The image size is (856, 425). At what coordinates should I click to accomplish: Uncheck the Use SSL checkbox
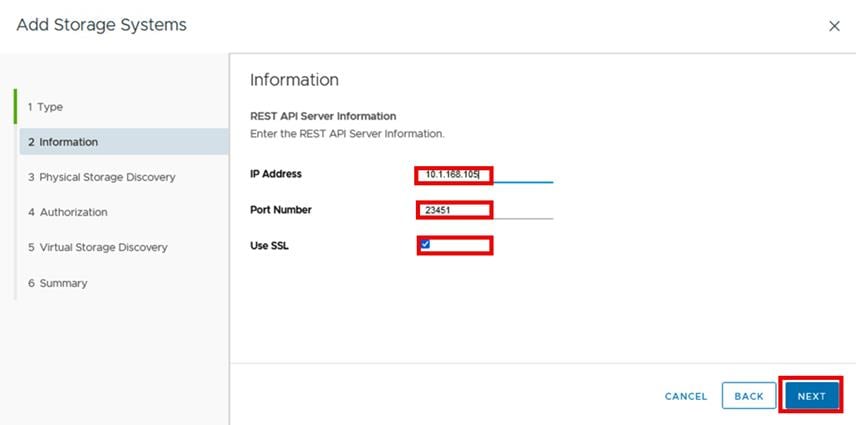tap(425, 244)
